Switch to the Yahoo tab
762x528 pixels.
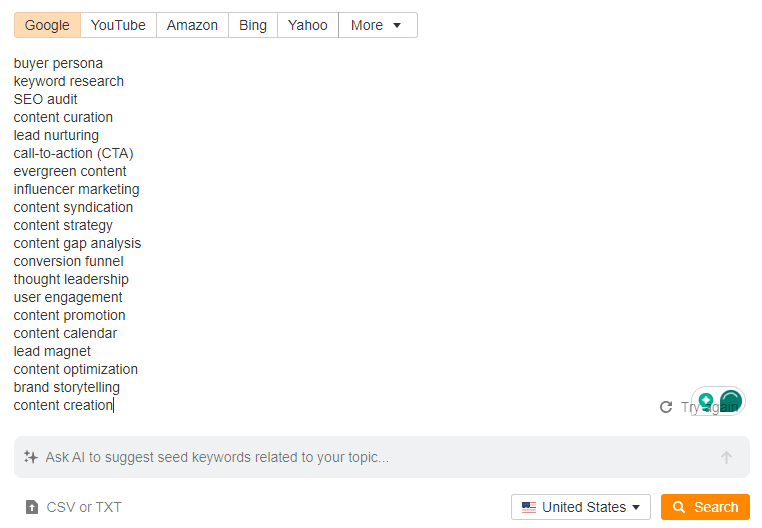[307, 25]
